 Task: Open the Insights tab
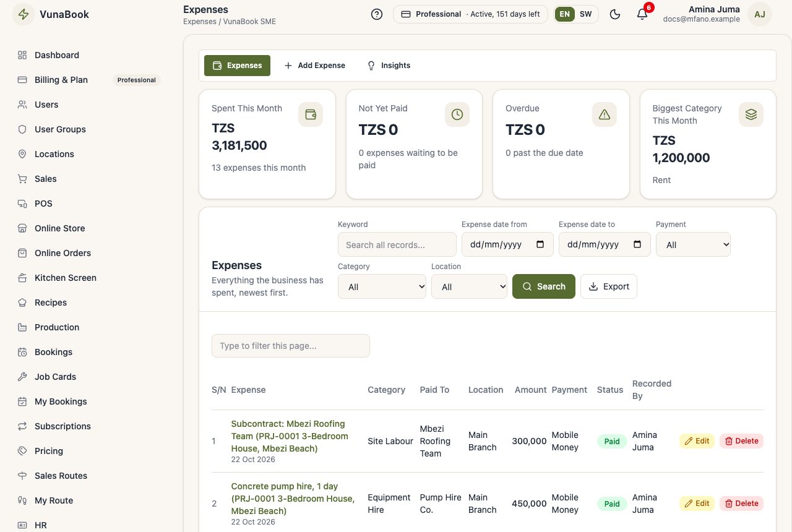(x=389, y=66)
